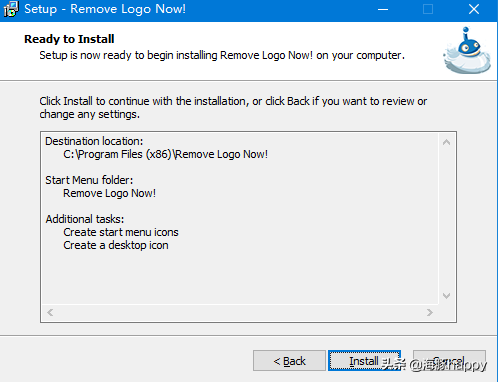Viewport: 498px width, 382px height.
Task: Minimize the Setup window
Action: [383, 9]
